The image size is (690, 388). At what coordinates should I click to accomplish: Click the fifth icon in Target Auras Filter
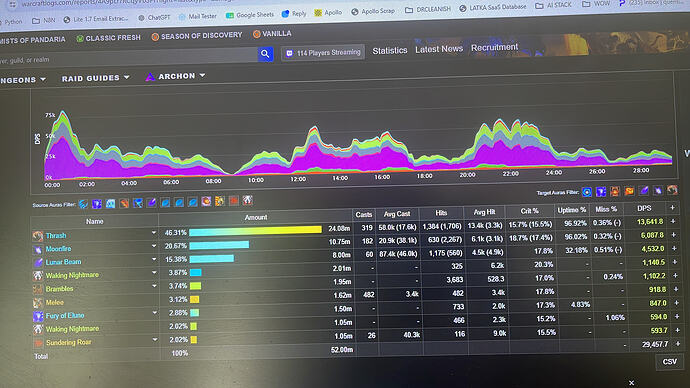[x=644, y=190]
